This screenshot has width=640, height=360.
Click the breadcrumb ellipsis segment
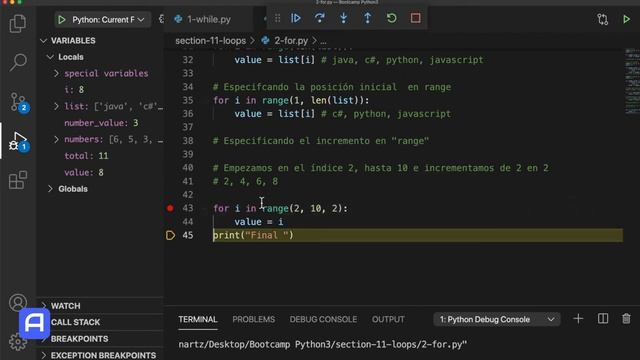323,41
